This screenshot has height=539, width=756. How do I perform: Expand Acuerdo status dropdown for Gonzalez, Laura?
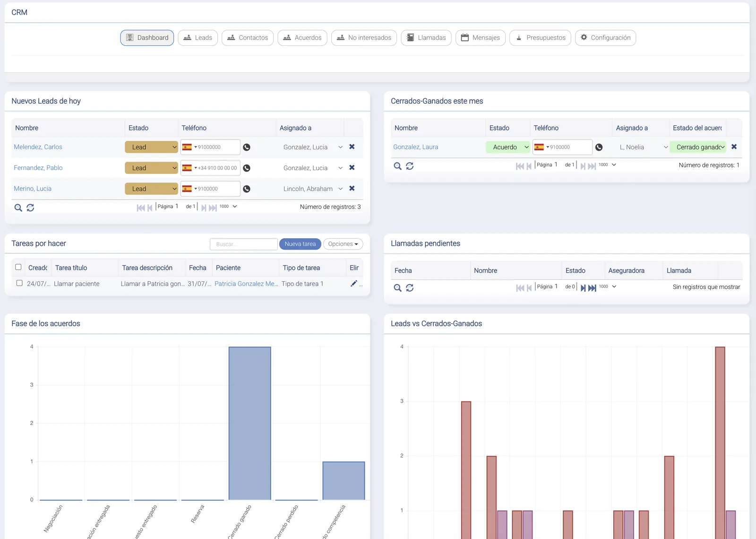508,147
